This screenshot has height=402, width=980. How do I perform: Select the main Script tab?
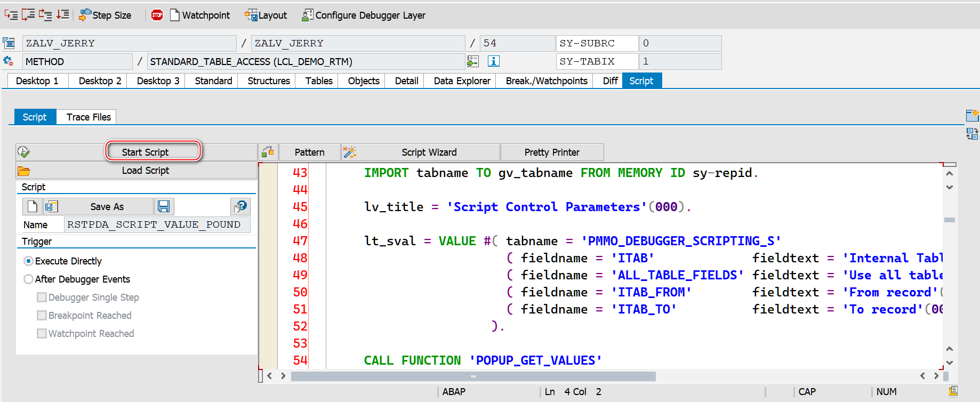click(x=641, y=81)
